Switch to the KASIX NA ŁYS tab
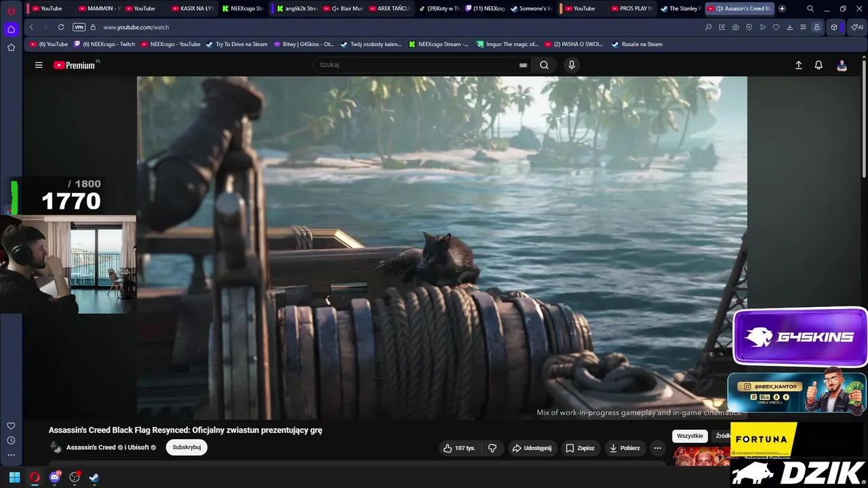The width and height of the screenshot is (868, 488). [x=192, y=9]
